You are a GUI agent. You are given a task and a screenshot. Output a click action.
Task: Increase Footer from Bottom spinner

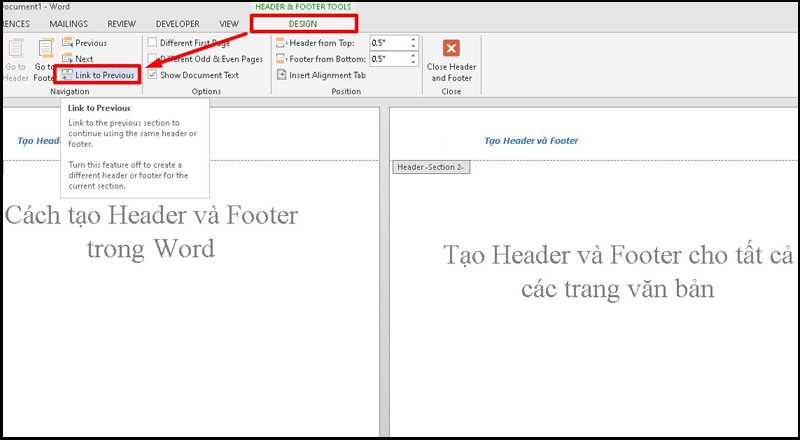coord(413,56)
